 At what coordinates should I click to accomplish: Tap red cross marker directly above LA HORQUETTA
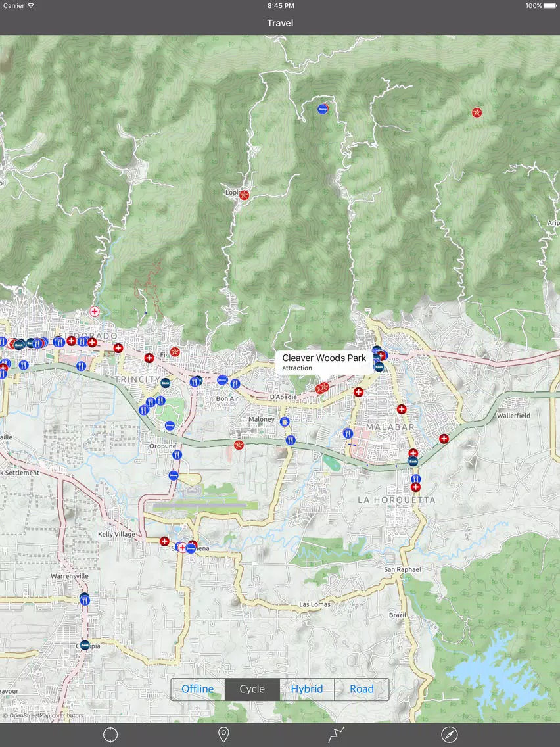click(415, 487)
